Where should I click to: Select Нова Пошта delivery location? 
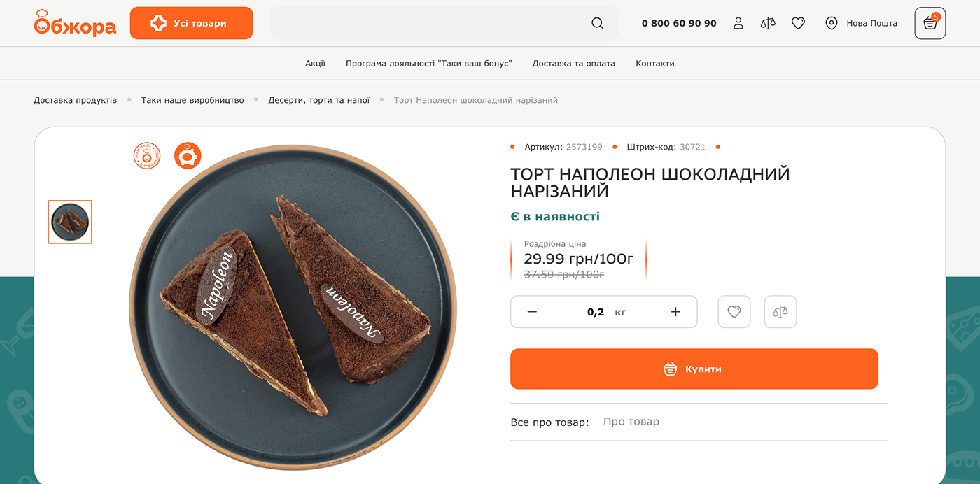tap(862, 23)
